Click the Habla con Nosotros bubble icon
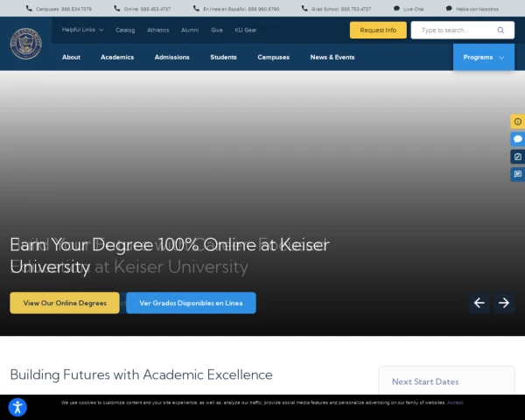Image resolution: width=525 pixels, height=420 pixels. [449, 9]
